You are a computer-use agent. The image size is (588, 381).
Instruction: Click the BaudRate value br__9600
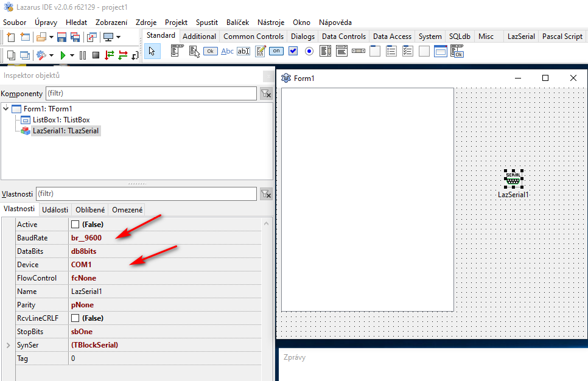point(86,238)
